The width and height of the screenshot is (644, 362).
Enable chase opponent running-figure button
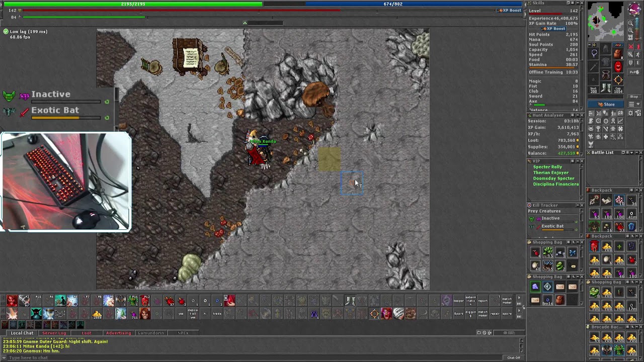click(638, 55)
